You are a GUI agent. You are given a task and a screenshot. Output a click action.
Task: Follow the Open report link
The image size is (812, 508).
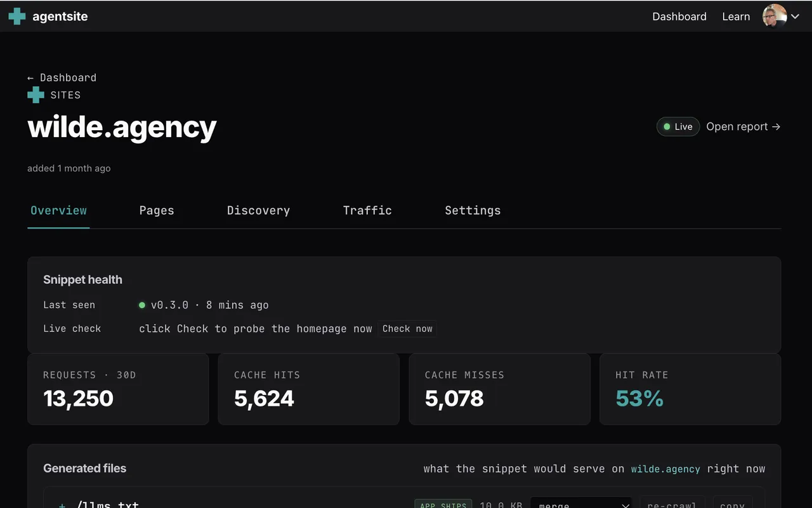[x=743, y=126]
